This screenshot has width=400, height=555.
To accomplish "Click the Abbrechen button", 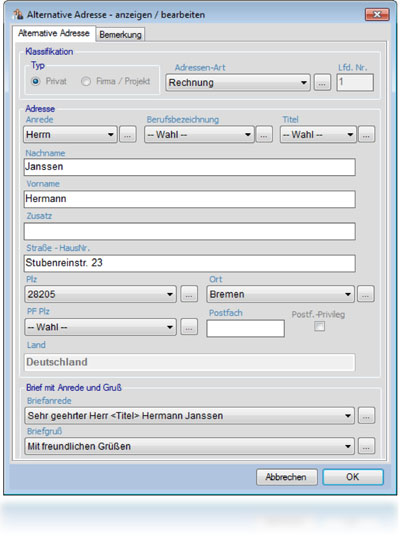I will pos(286,477).
